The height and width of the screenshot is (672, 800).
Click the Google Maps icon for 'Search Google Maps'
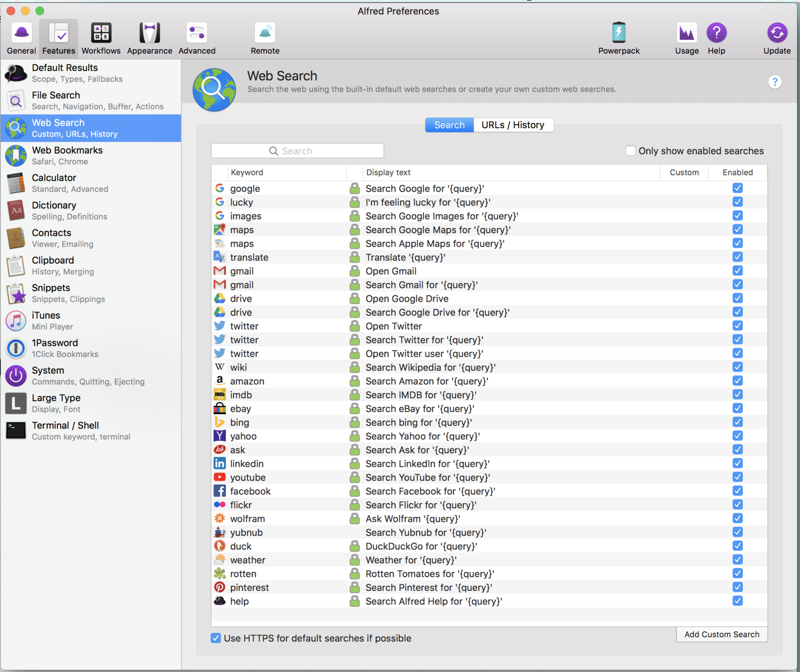[220, 229]
